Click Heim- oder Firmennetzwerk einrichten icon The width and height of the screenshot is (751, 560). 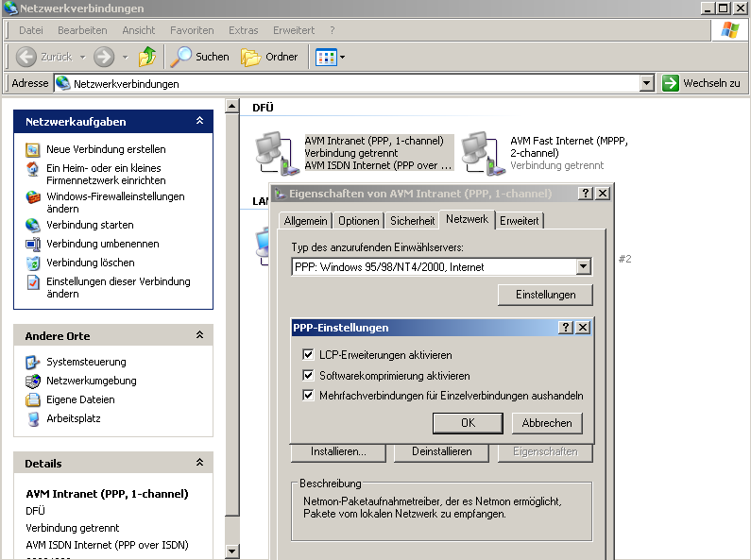(x=32, y=169)
